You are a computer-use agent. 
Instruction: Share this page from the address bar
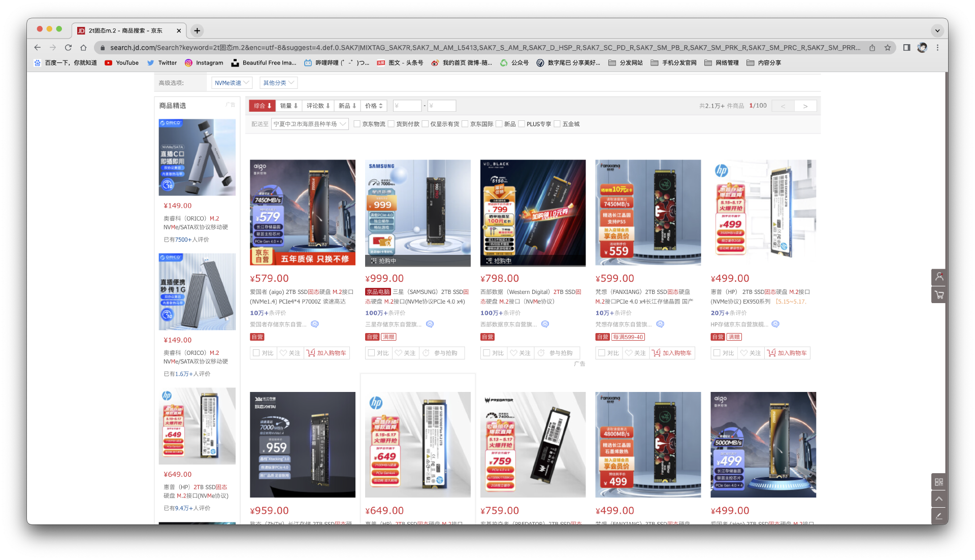tap(872, 48)
